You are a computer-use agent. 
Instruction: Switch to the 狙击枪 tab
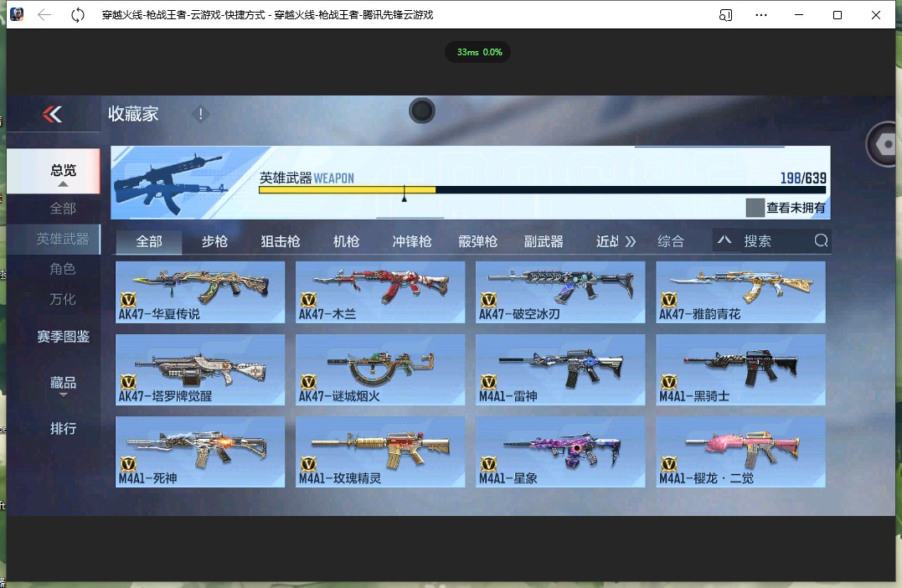tap(281, 241)
